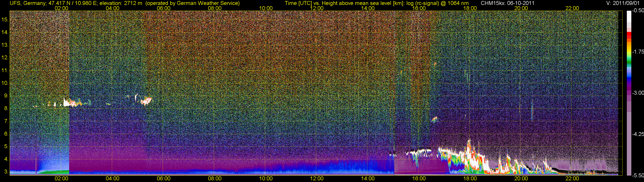Click the station title 'UFS, Germany; 47.417 N / 10.980 E'
This screenshot has height=182, width=644.
54,3
